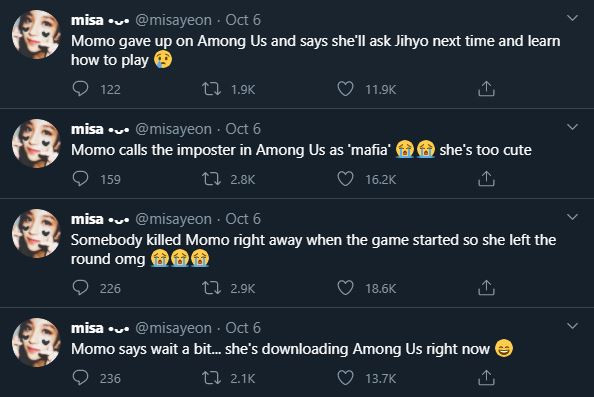Open misa's profile picture on third tweet
This screenshot has height=397, width=594.
pos(36,233)
